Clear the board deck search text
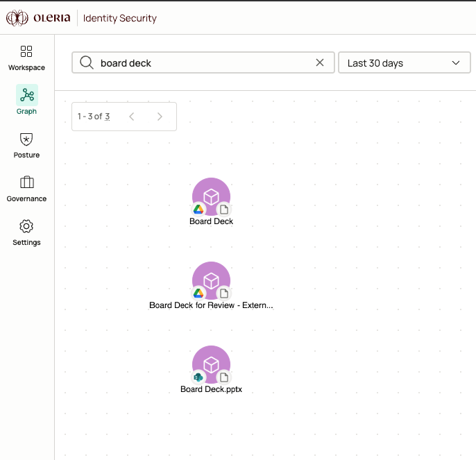Viewport: 476px width, 460px height. point(320,62)
